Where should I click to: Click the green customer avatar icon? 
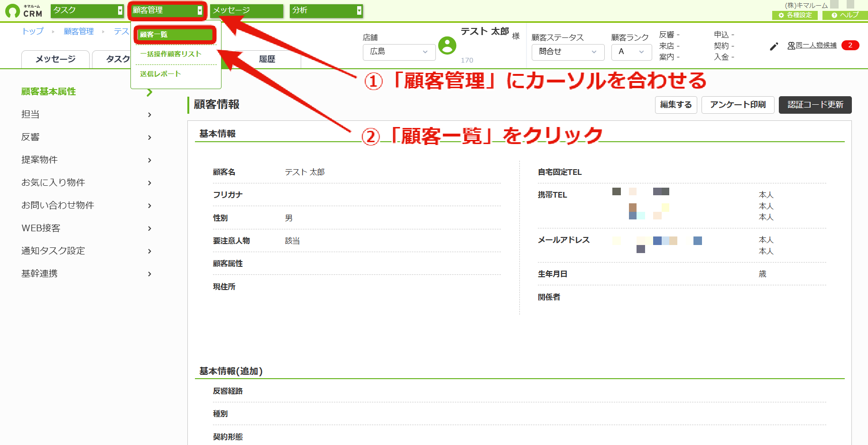point(447,45)
